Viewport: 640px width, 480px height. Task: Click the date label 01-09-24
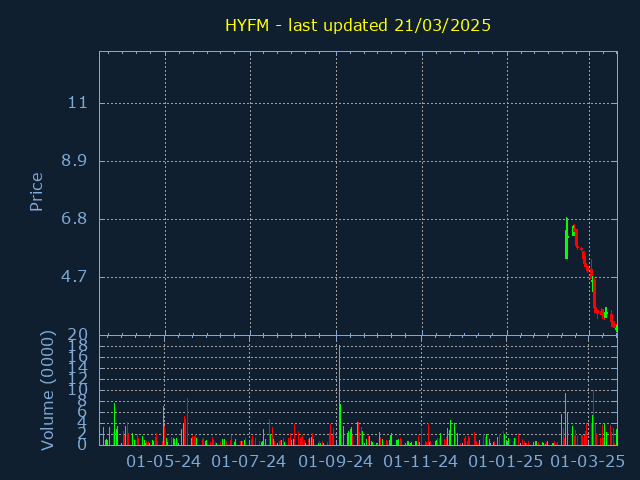click(x=336, y=462)
